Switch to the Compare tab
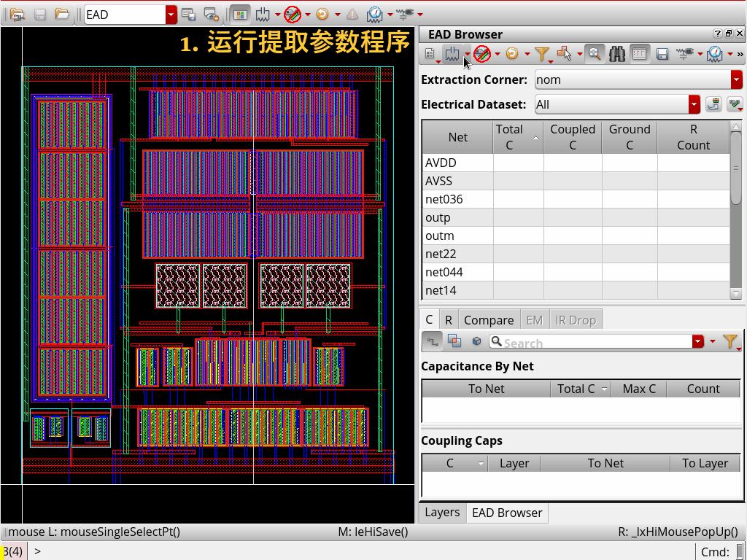747x560 pixels. (x=488, y=319)
